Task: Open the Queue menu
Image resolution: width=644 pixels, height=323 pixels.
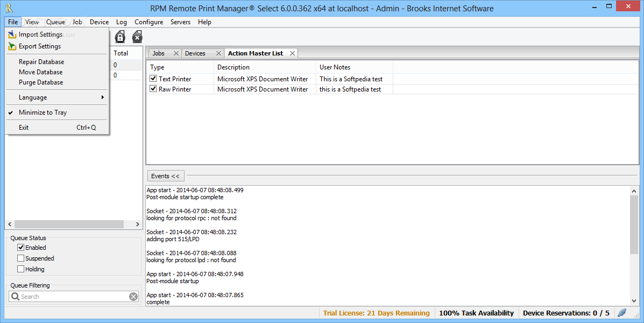Action: coord(55,22)
